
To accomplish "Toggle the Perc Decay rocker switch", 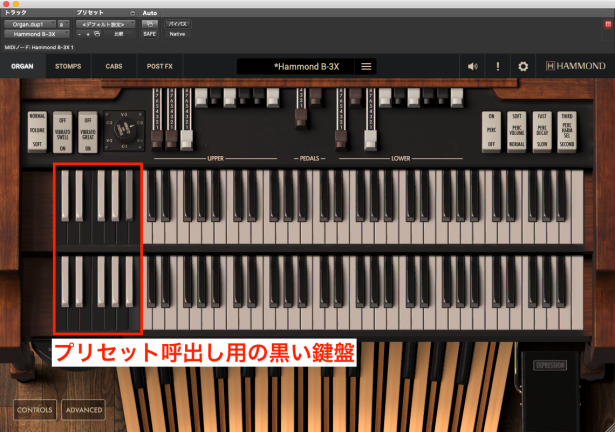I will [542, 131].
